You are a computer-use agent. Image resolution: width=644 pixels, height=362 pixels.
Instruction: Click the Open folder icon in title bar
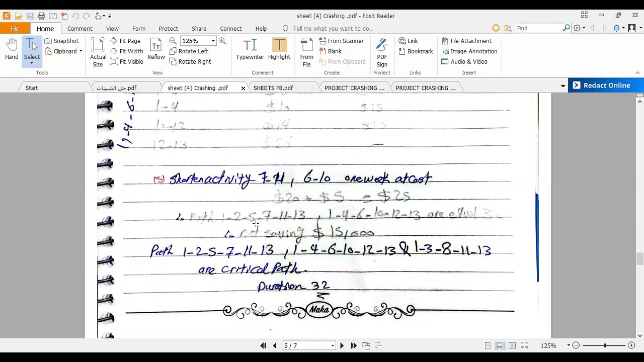19,16
